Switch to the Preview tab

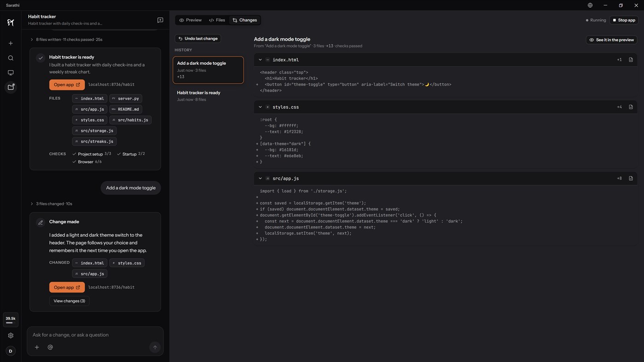[191, 20]
